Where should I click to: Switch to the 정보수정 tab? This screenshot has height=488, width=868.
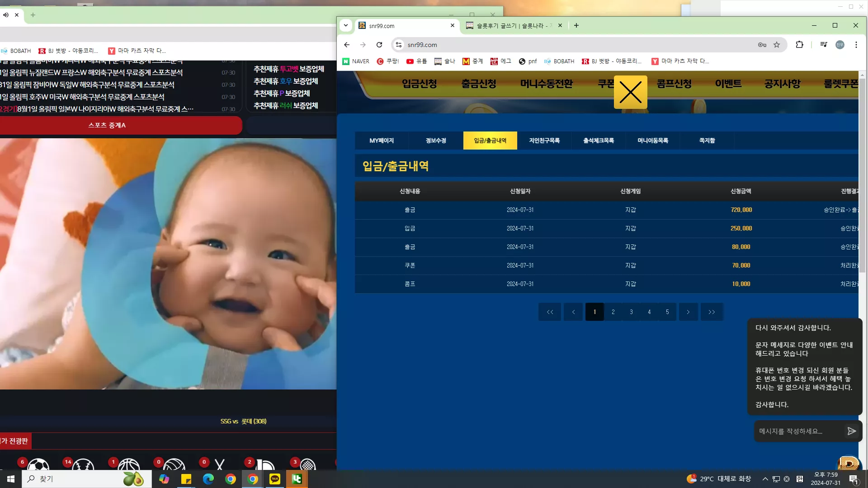click(436, 141)
